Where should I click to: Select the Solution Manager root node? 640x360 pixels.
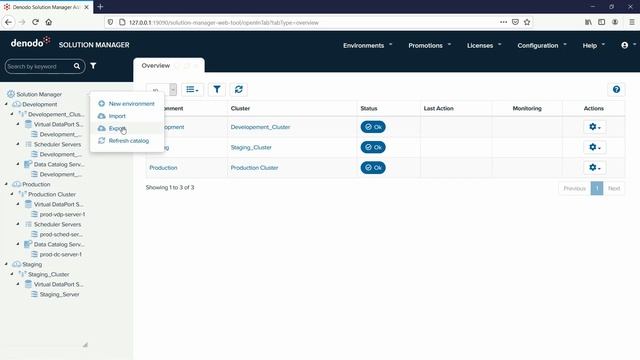39,94
